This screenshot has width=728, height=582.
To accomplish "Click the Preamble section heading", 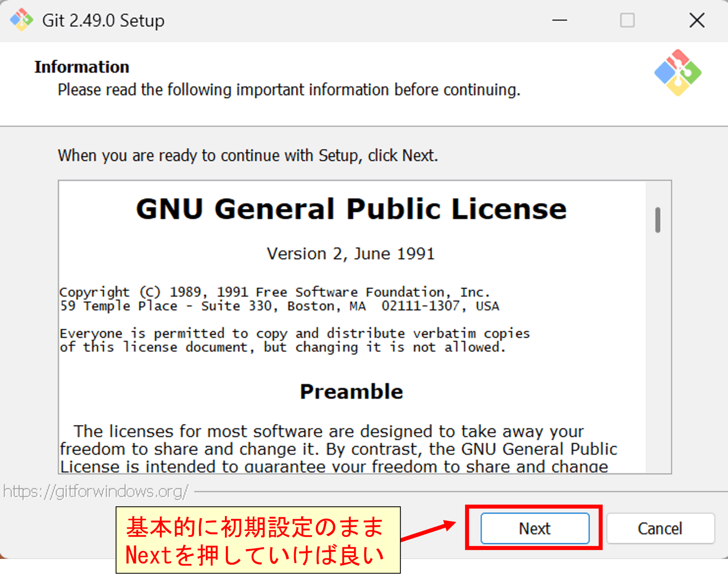I will (351, 391).
